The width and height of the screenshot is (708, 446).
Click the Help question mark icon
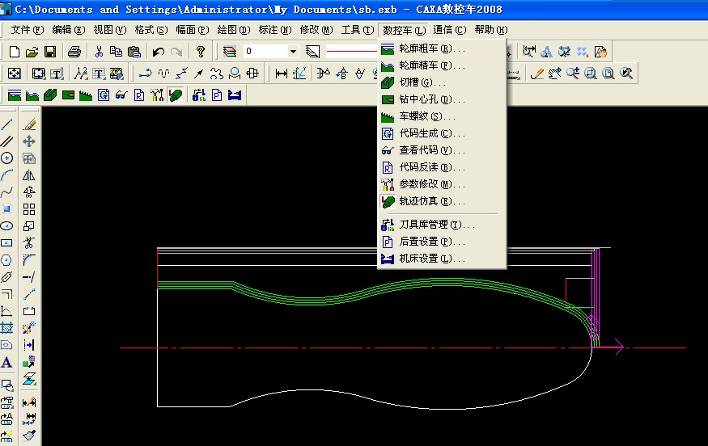tap(201, 51)
